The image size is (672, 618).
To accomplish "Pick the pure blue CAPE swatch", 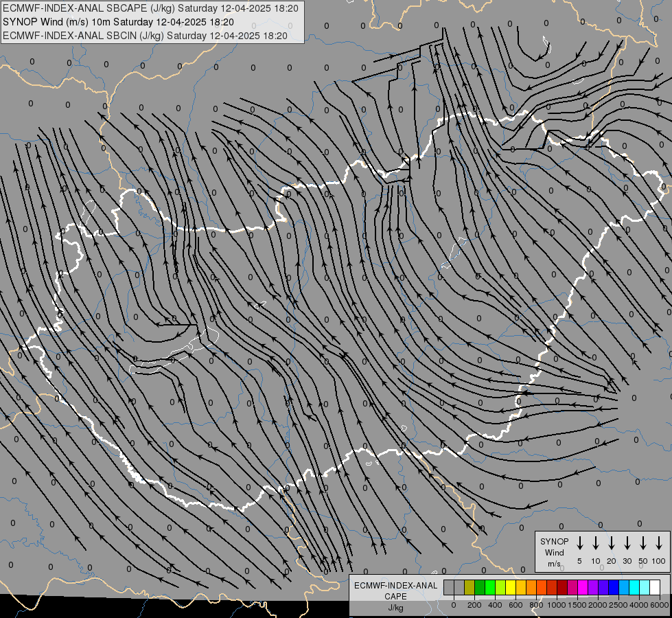I will tap(614, 587).
